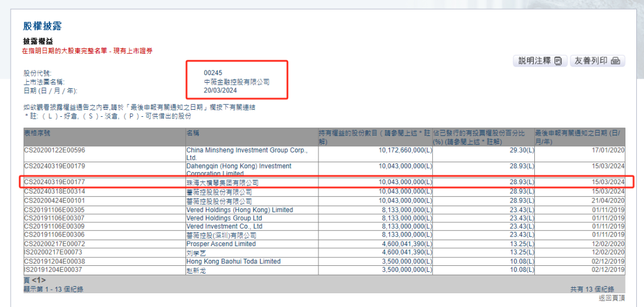644x307 pixels.
Task: Click the date value 20/03/2024
Action: tap(221, 91)
